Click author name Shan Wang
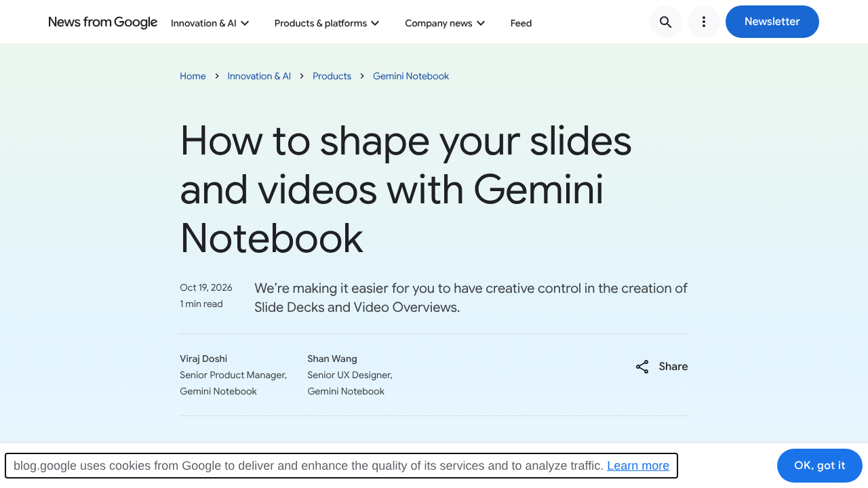The image size is (868, 488). [x=332, y=359]
